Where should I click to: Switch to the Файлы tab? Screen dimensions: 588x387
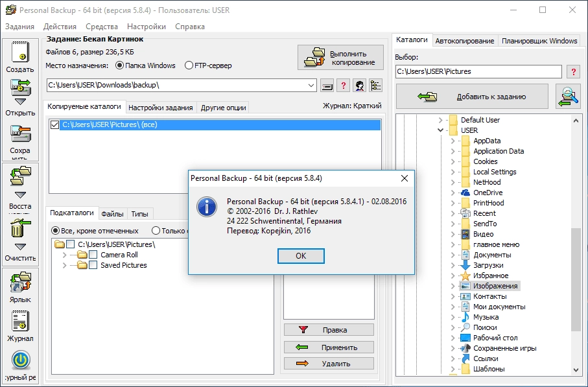pos(113,214)
